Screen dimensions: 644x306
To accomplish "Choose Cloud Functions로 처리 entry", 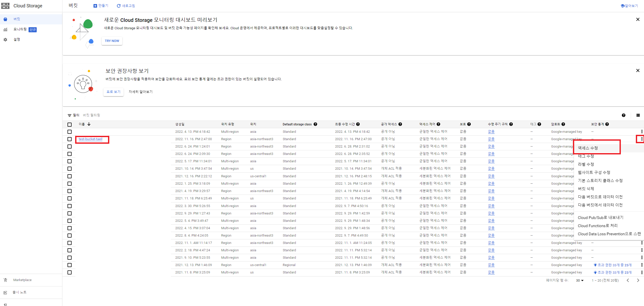I will pos(609,226).
